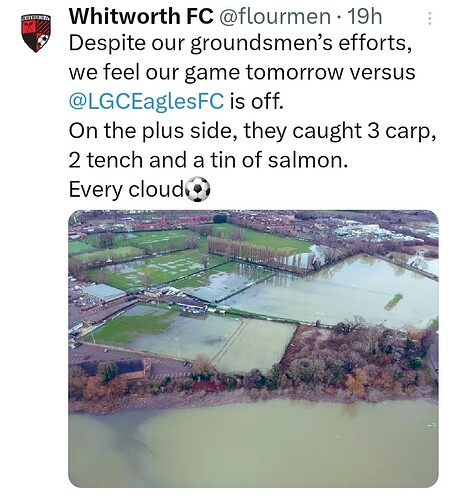452x500 pixels.
Task: Open the @flourmen handle link
Action: click(x=274, y=16)
